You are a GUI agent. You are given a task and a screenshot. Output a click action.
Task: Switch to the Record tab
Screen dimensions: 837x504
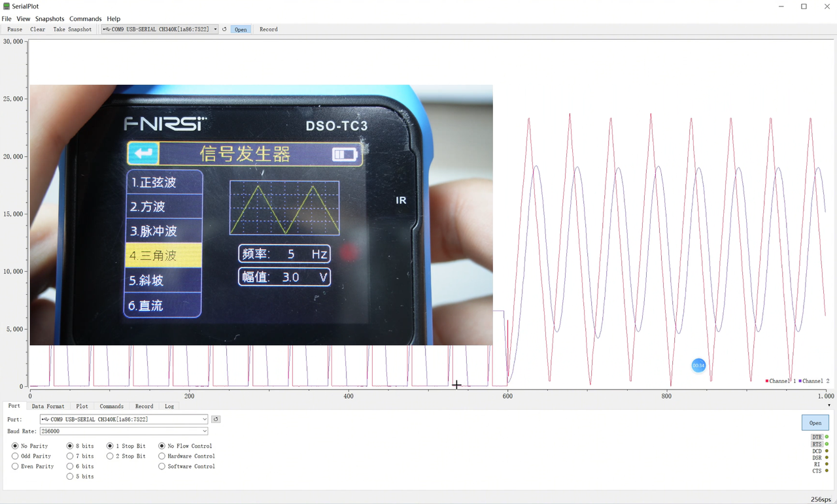coord(145,406)
